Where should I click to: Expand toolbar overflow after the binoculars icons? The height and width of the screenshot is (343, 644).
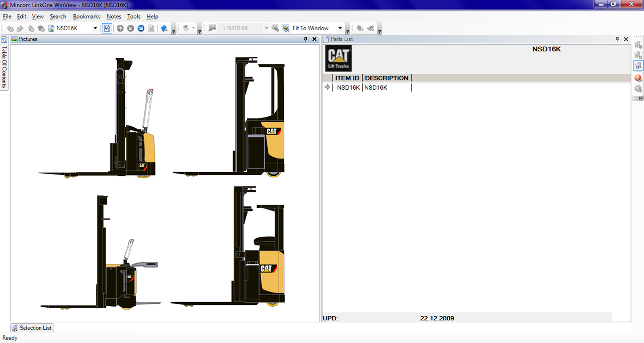(379, 29)
